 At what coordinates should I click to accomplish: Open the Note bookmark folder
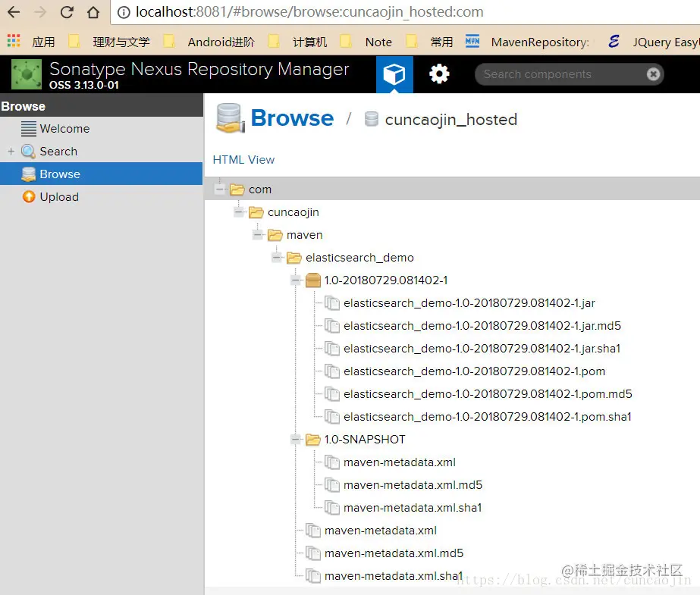[x=366, y=42]
